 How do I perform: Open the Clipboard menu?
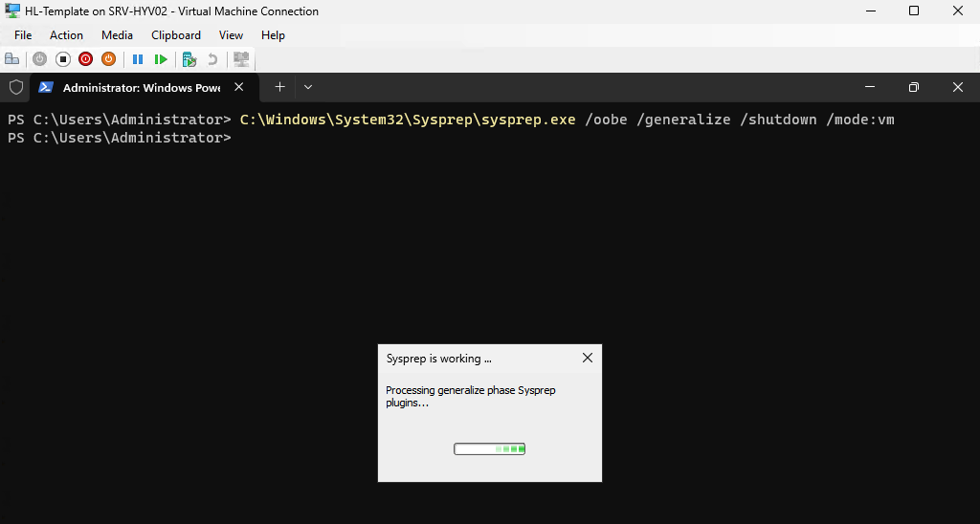click(x=176, y=35)
